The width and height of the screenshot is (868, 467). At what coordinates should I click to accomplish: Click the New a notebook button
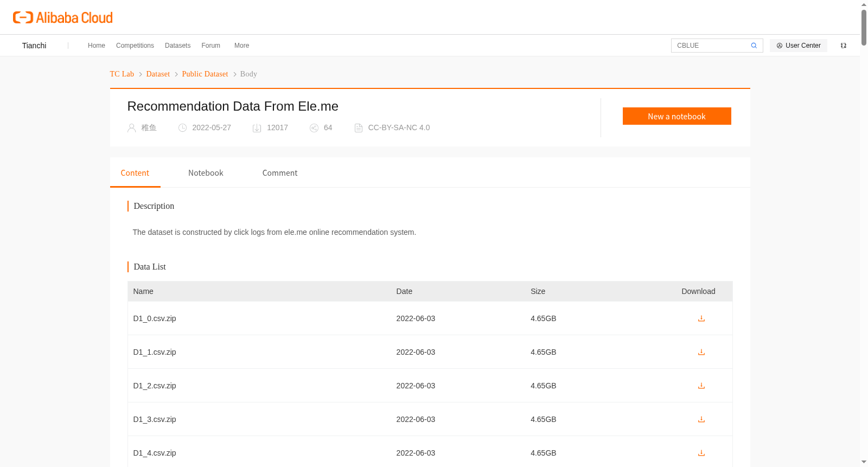[677, 116]
